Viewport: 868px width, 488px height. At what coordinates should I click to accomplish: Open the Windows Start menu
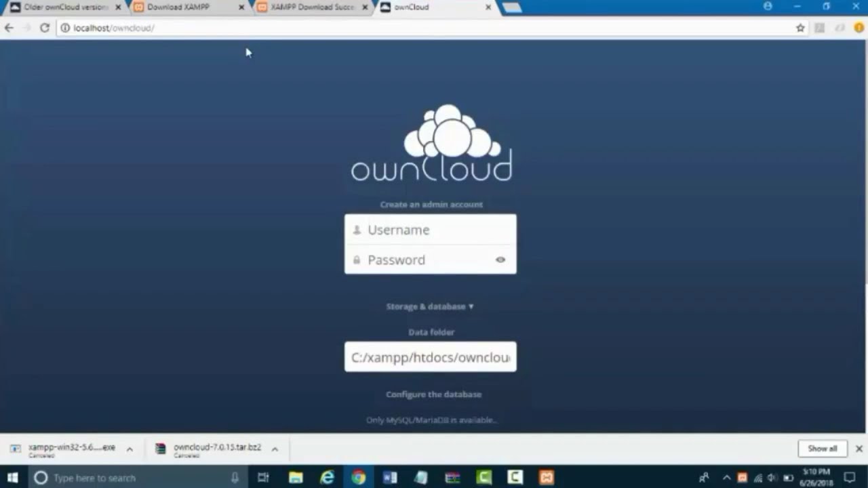[12, 478]
